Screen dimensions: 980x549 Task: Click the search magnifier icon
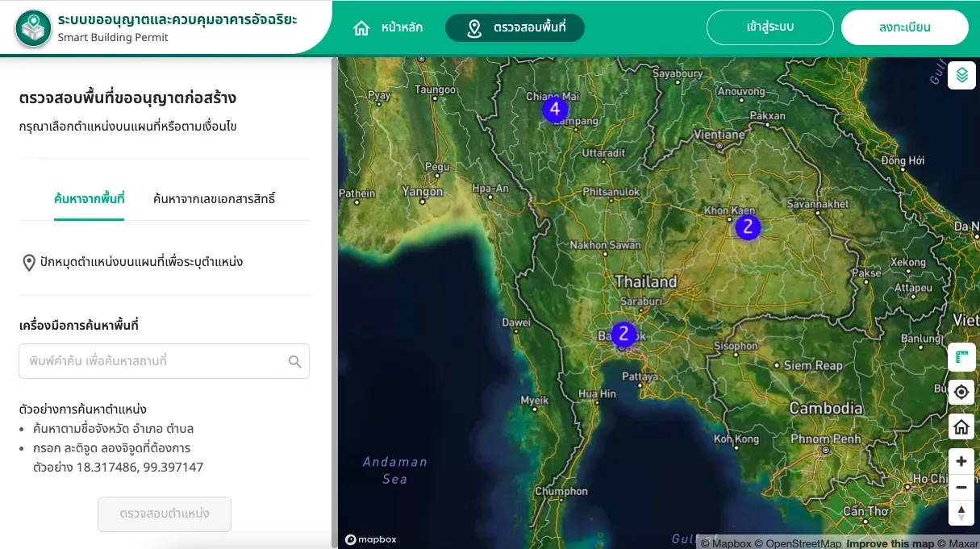click(295, 361)
